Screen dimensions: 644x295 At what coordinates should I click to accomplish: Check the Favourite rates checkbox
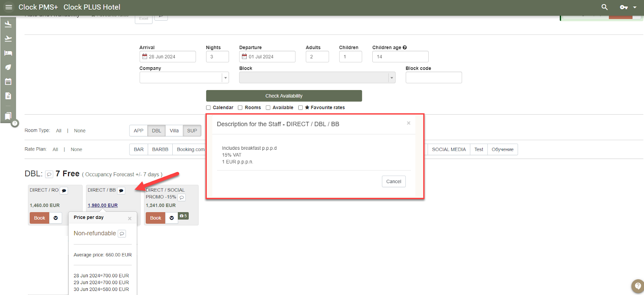tap(300, 108)
